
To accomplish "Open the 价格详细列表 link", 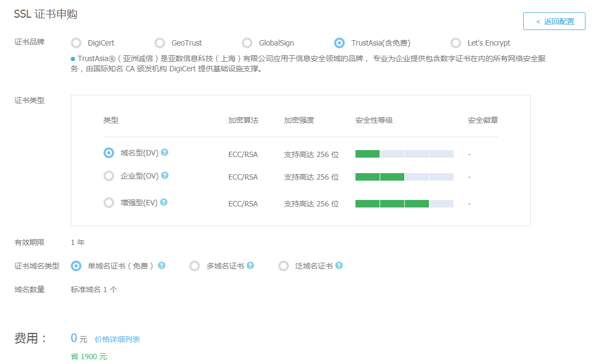I will [x=117, y=339].
